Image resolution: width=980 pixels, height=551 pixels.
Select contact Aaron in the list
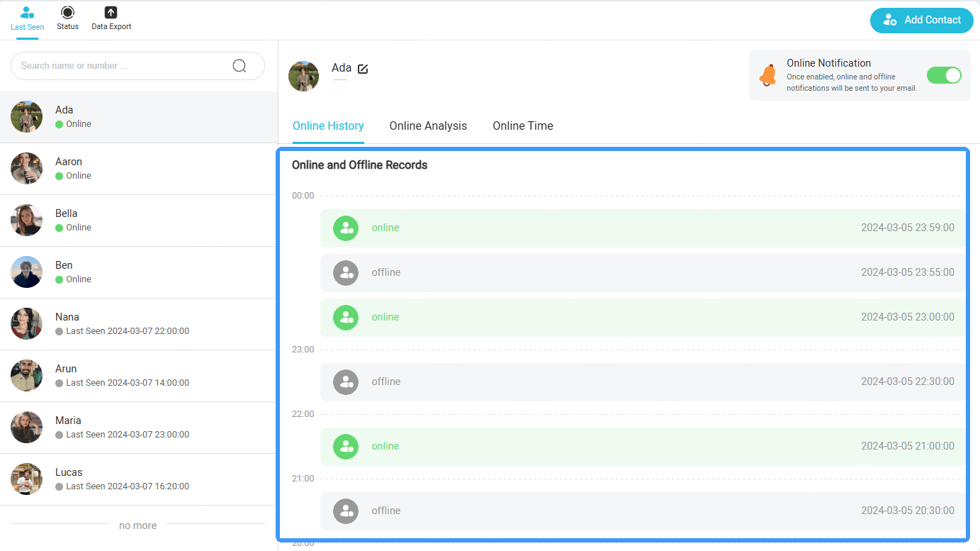(139, 169)
